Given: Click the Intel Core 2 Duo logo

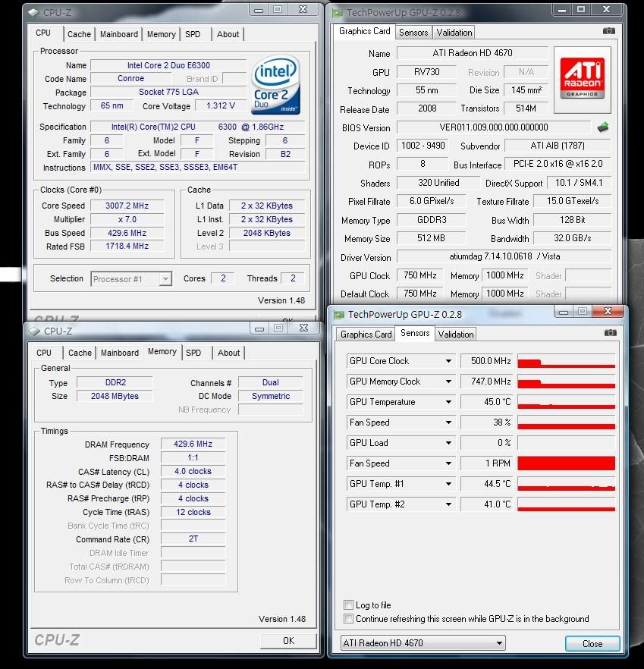Looking at the screenshot, I should pyautogui.click(x=275, y=85).
